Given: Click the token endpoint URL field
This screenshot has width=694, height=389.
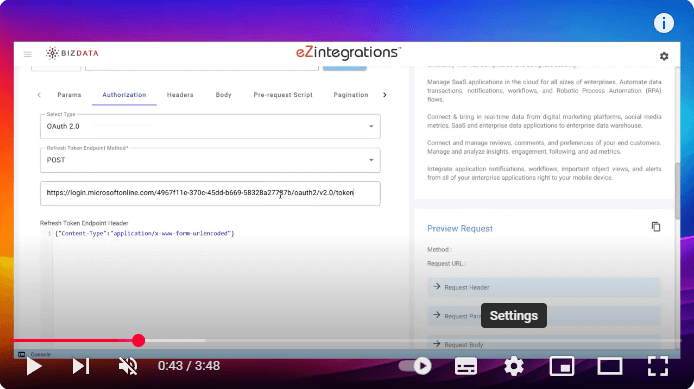Looking at the screenshot, I should [210, 193].
